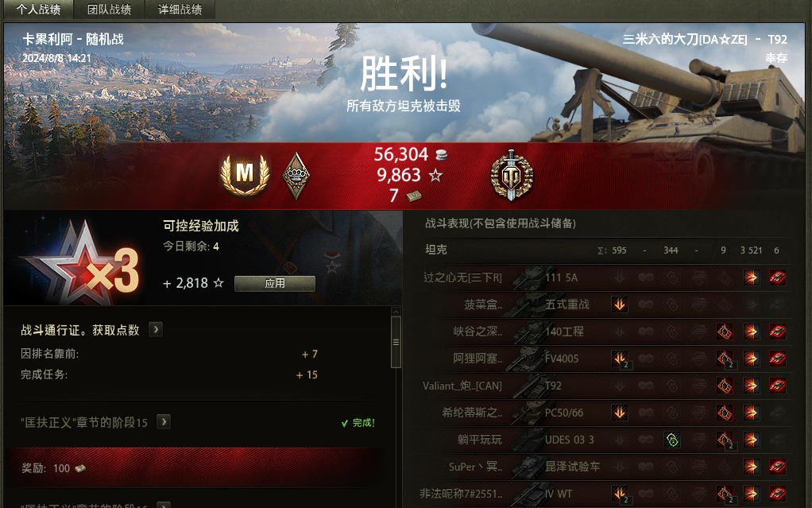
Task: Click the scrollbar handle in the left panel
Action: point(396,342)
